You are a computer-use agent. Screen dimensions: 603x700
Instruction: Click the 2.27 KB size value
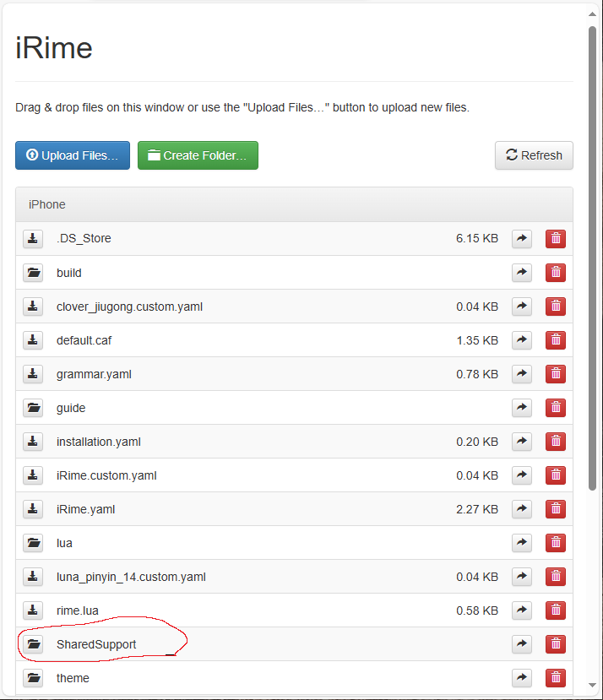tap(477, 509)
